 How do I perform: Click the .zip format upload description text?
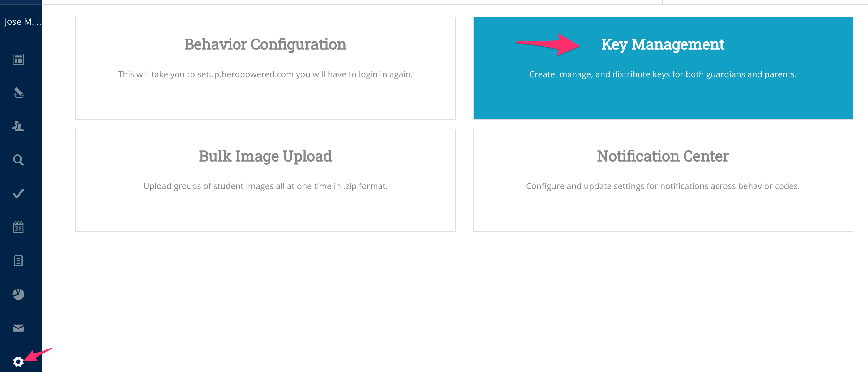(x=265, y=186)
